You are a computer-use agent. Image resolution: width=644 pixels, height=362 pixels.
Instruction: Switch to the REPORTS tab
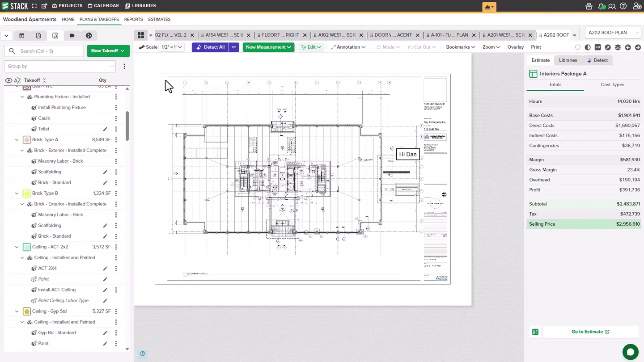tap(134, 19)
